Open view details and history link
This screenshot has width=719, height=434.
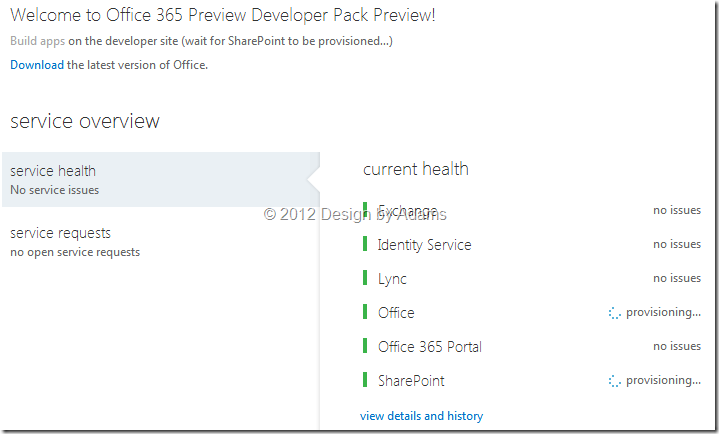coord(421,416)
